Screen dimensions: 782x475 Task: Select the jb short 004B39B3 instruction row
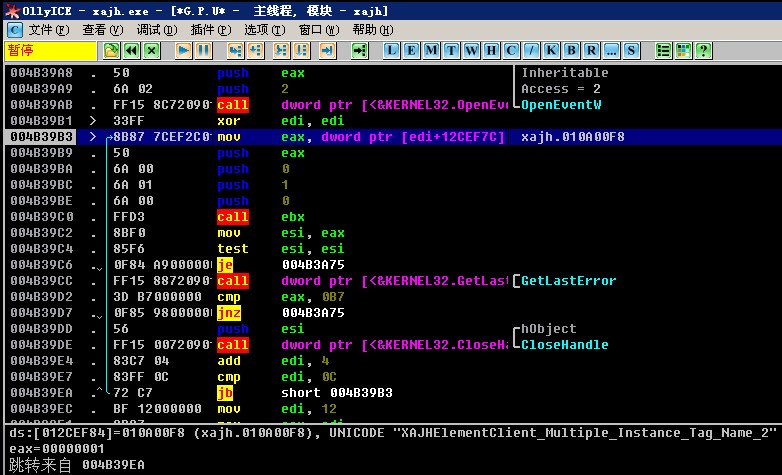point(260,393)
